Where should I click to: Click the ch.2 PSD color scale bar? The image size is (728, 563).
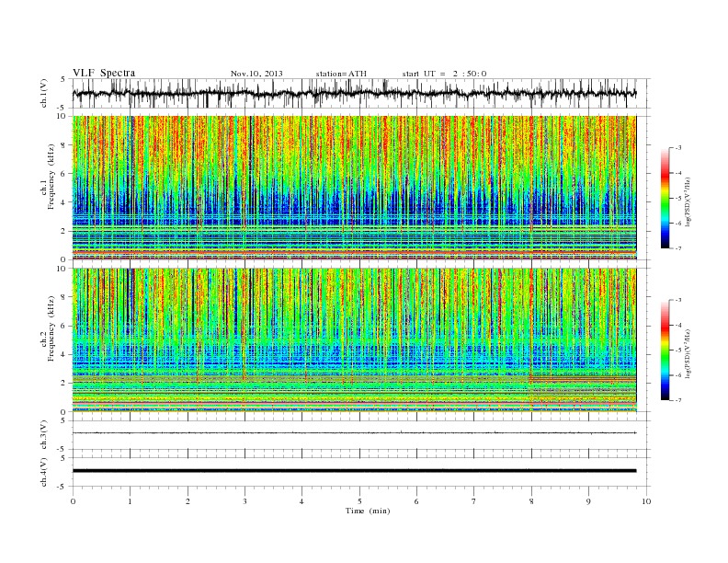(x=665, y=350)
